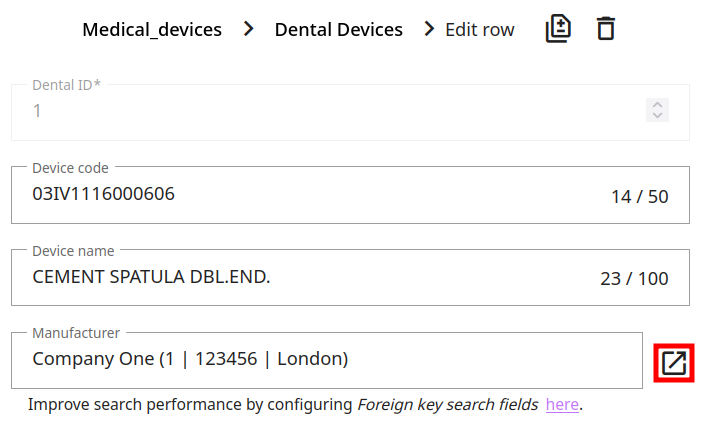Click the 14 / 50 character counter
Screen dimensions: 704x432
click(x=639, y=196)
